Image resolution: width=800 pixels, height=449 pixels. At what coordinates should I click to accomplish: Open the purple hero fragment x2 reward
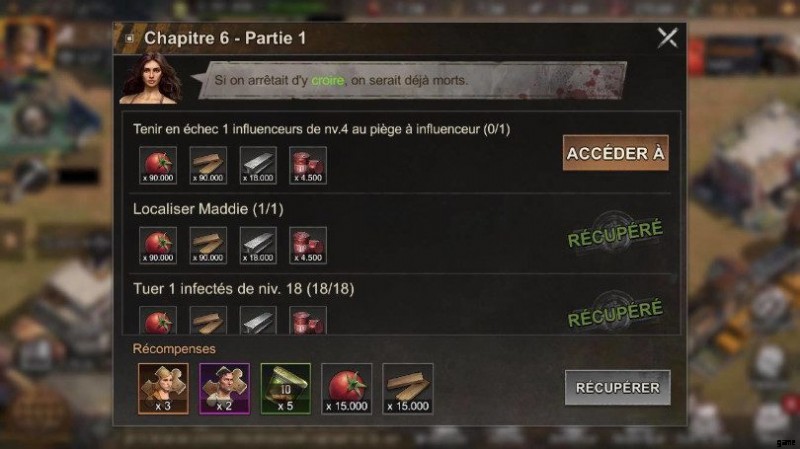224,389
